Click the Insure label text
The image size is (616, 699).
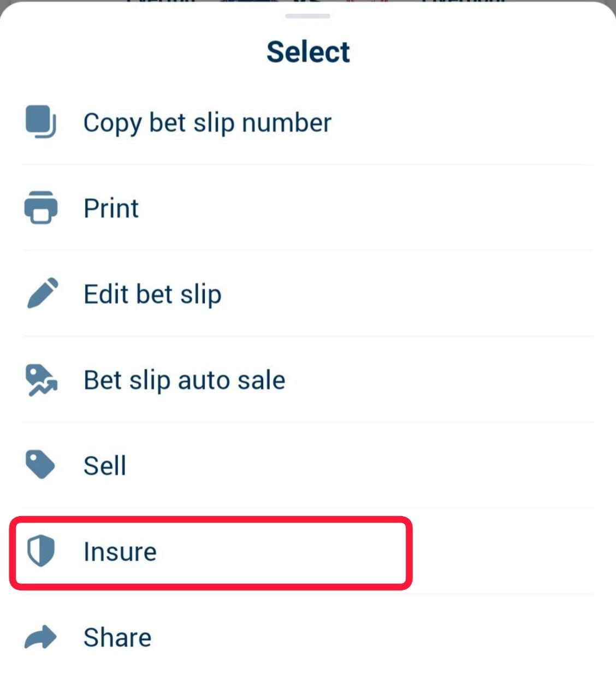pos(120,552)
